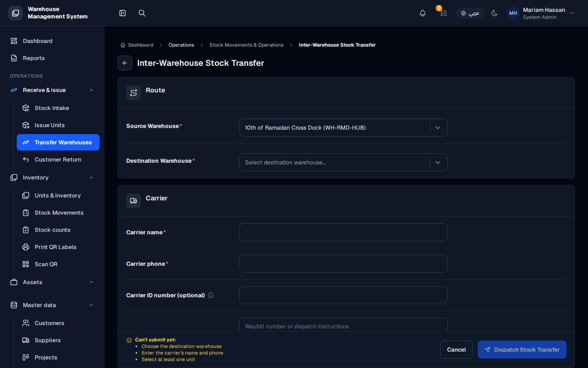Open Stock Movements & Operations breadcrumb
Viewport: 588px width, 368px height.
point(246,45)
